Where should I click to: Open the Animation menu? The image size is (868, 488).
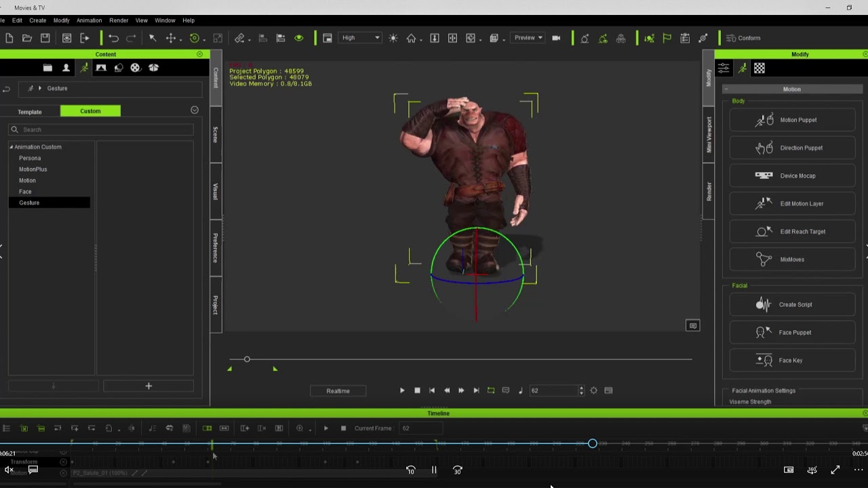89,20
